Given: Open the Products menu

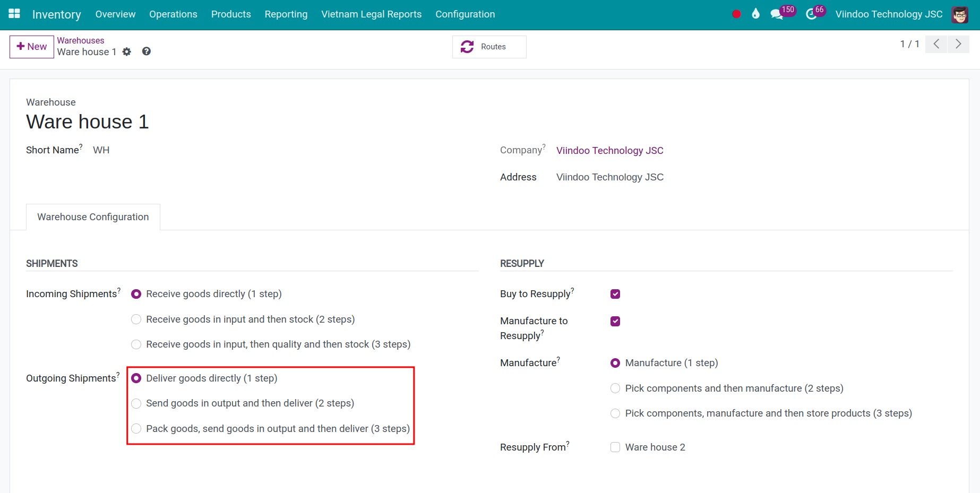Looking at the screenshot, I should point(231,14).
